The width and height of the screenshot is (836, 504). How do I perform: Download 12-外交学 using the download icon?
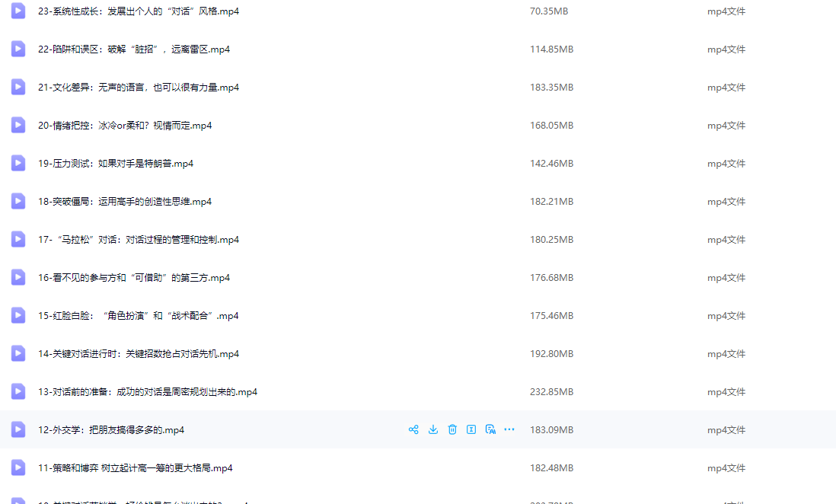tap(433, 429)
